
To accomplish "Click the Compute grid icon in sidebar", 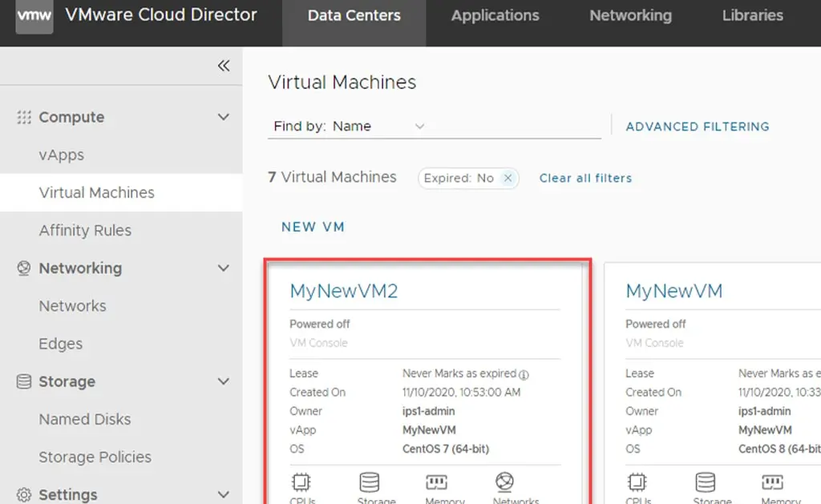I will tap(24, 117).
